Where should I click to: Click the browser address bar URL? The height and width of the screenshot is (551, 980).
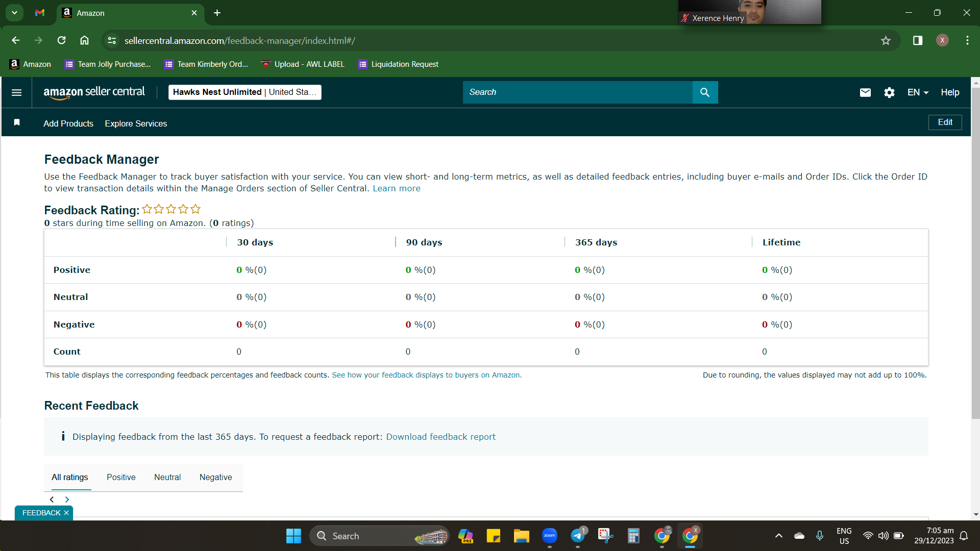(x=240, y=40)
